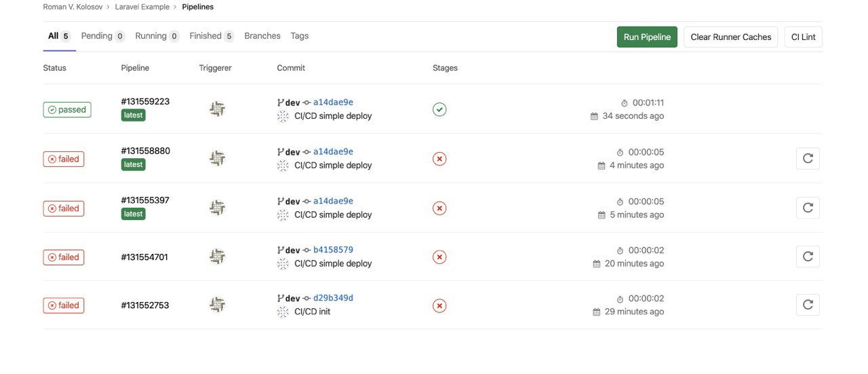
Task: Open pipeline #131558880 link
Action: click(145, 151)
